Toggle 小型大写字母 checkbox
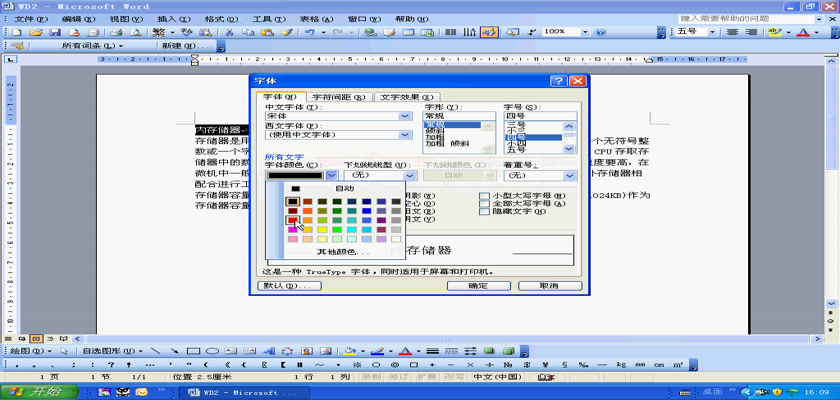Image resolution: width=840 pixels, height=400 pixels. click(484, 196)
